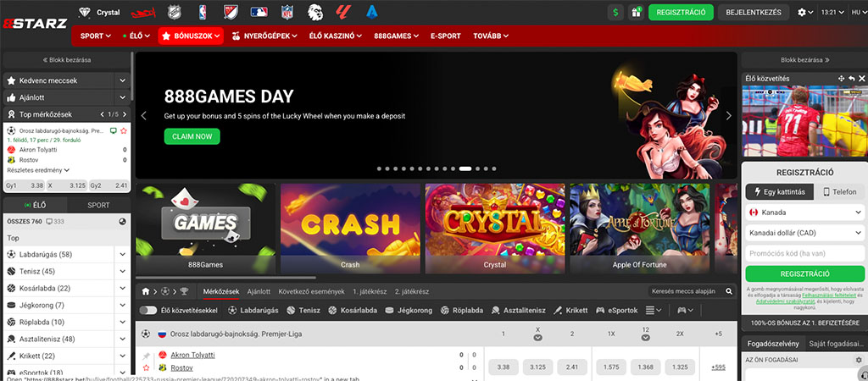Open the NHL league shortcut
868x381 pixels.
tap(173, 12)
